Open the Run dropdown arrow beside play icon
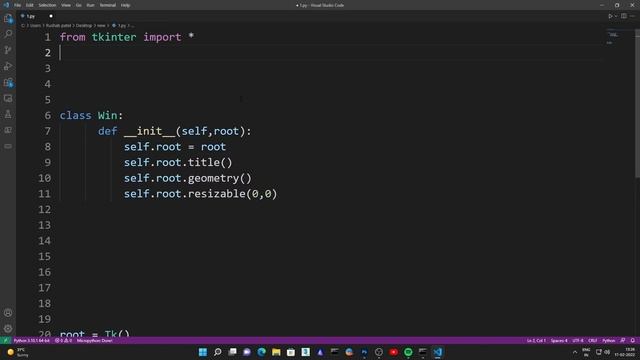The width and height of the screenshot is (640, 360). 616,16
